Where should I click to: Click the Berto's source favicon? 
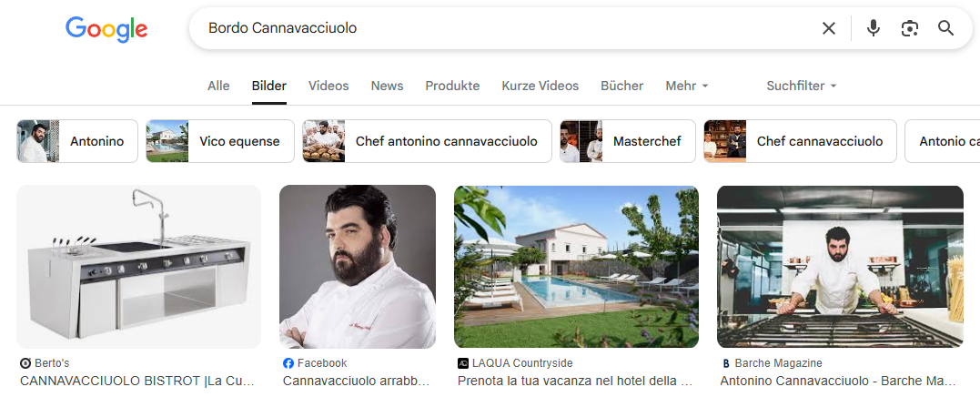25,363
